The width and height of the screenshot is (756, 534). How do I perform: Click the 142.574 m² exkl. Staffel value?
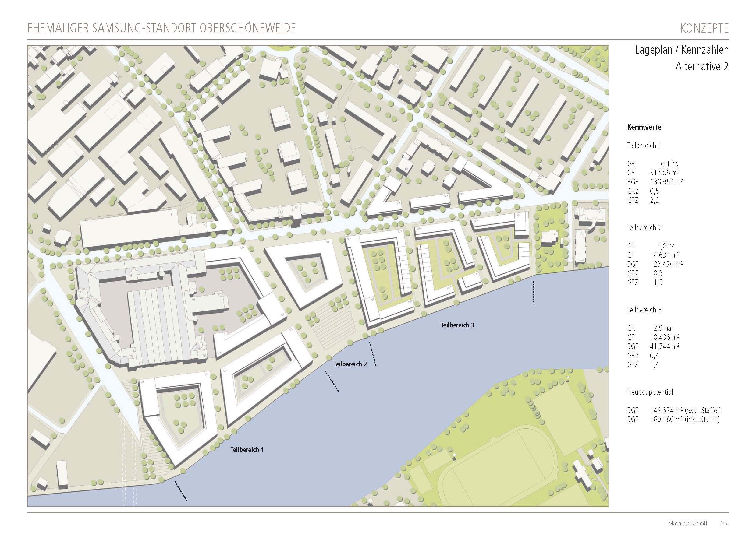click(685, 410)
